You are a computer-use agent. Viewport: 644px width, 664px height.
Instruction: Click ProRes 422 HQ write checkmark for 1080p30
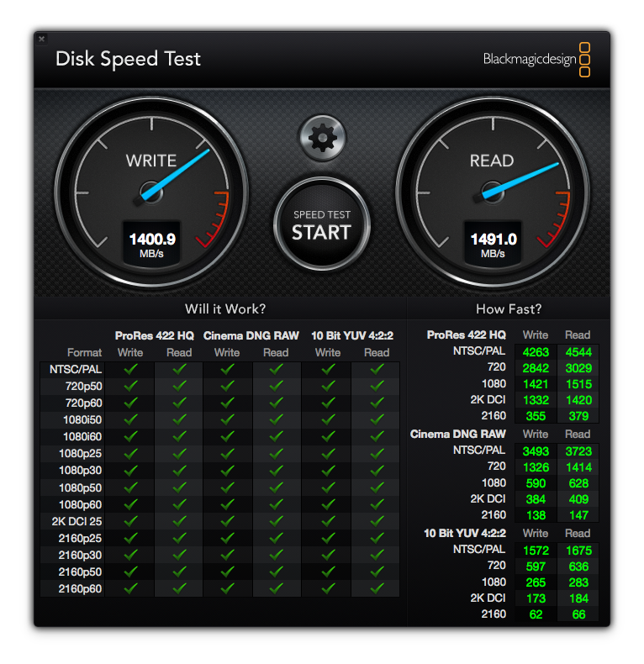(x=130, y=470)
